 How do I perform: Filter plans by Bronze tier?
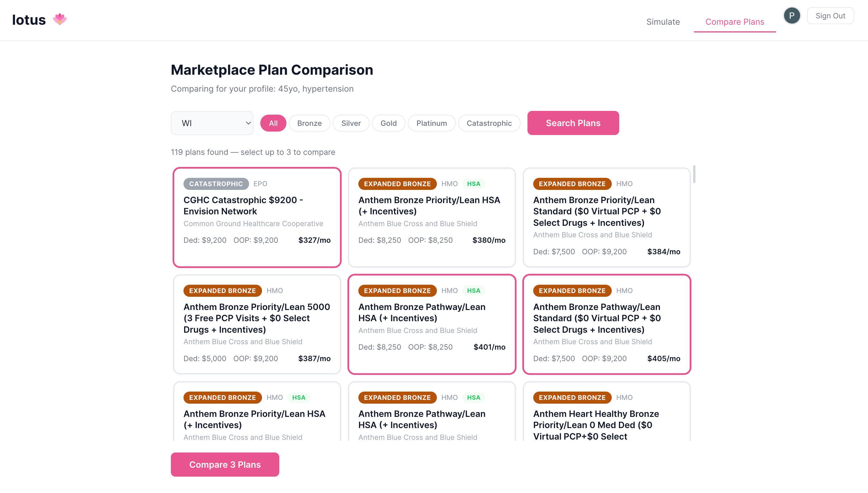click(309, 123)
